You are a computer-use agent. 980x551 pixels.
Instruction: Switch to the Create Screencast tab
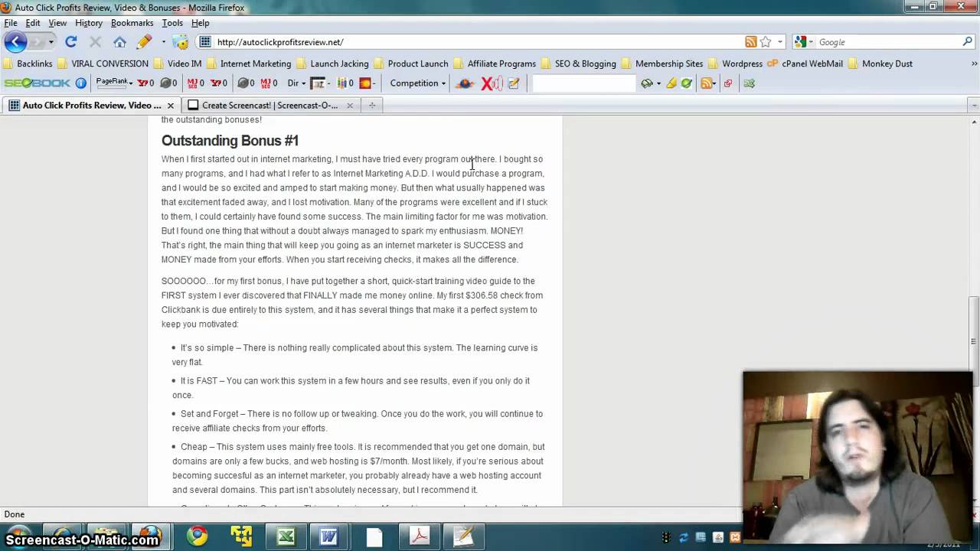(269, 105)
